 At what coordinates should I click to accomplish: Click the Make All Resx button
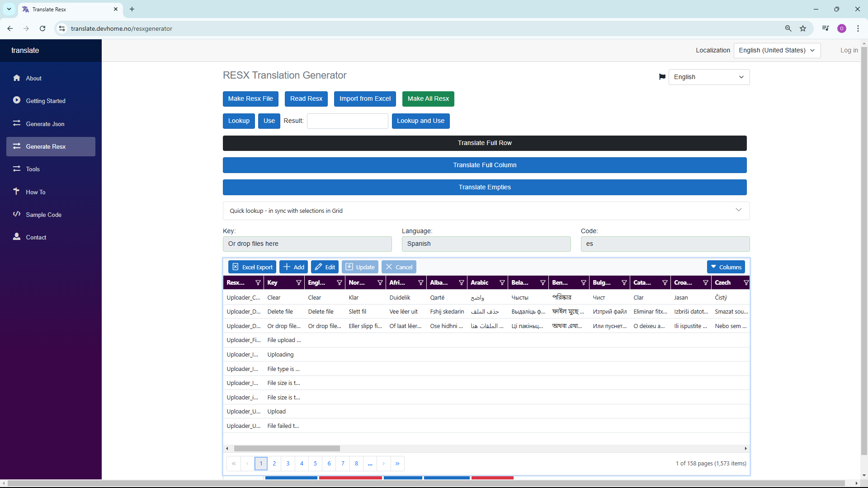[428, 99]
